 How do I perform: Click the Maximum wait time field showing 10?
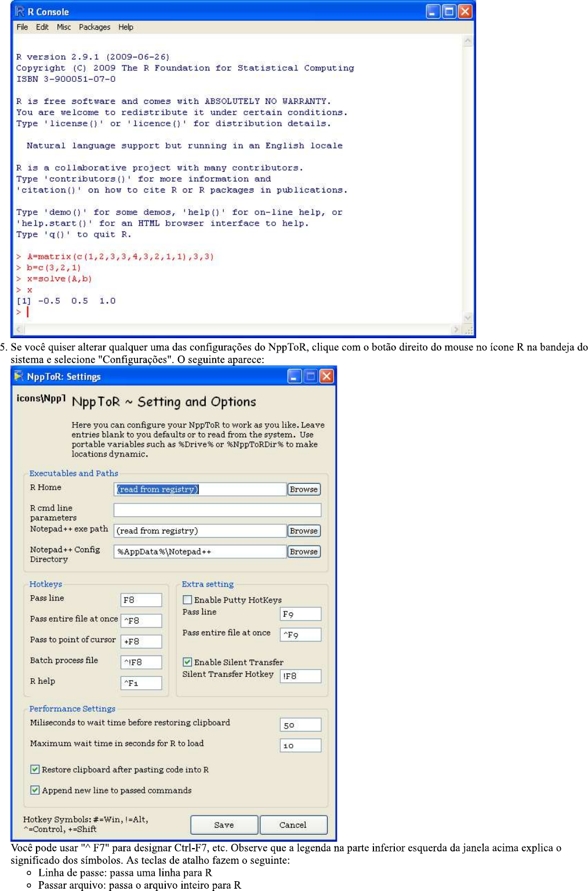coord(300,745)
